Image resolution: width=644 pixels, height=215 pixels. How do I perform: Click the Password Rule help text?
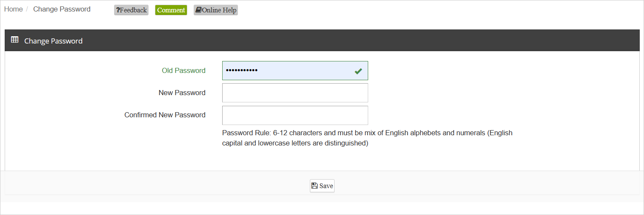pos(367,138)
